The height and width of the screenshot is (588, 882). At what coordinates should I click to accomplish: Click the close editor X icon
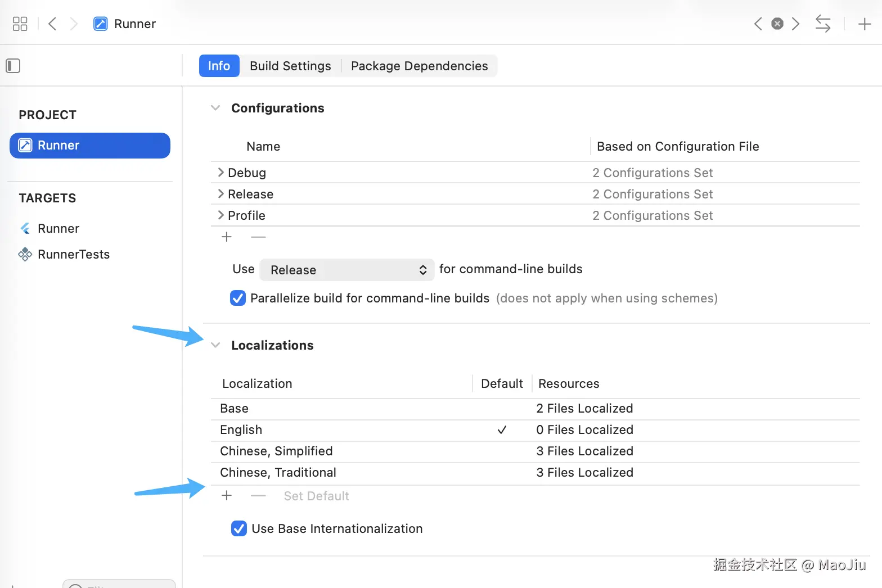(x=777, y=24)
